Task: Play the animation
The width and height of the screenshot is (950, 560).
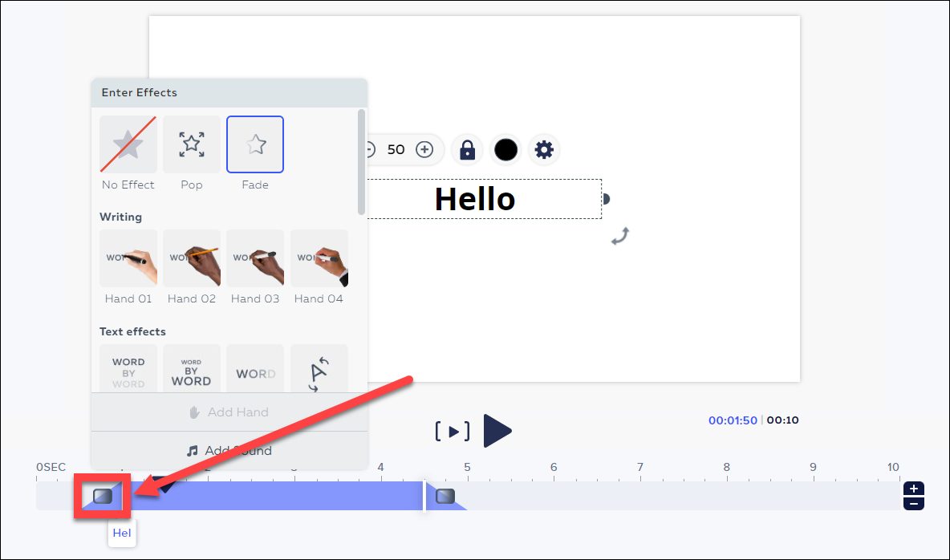Action: [497, 431]
